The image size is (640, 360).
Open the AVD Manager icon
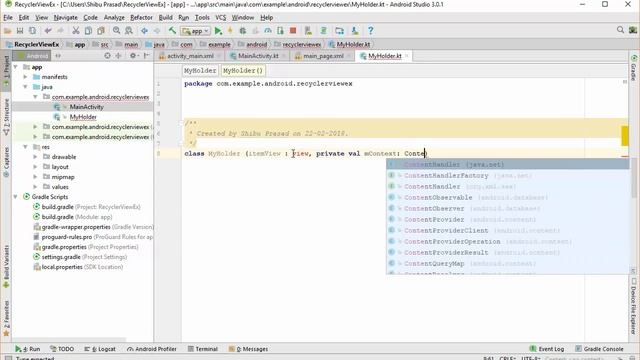pyautogui.click(x=308, y=31)
